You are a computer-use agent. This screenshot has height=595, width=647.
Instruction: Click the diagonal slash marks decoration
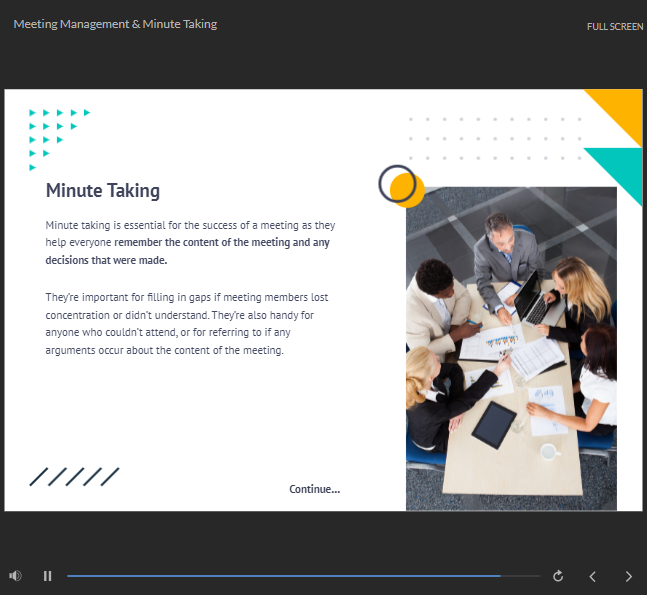75,477
